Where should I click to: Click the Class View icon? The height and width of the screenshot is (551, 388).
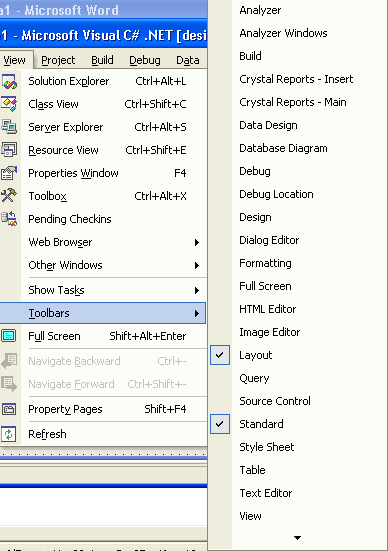(9, 104)
